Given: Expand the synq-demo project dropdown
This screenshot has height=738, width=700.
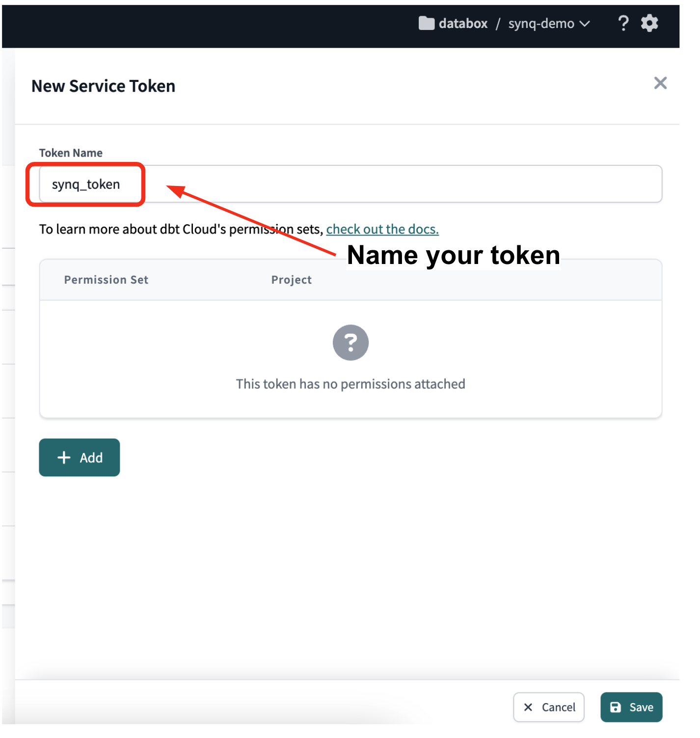Looking at the screenshot, I should [548, 24].
